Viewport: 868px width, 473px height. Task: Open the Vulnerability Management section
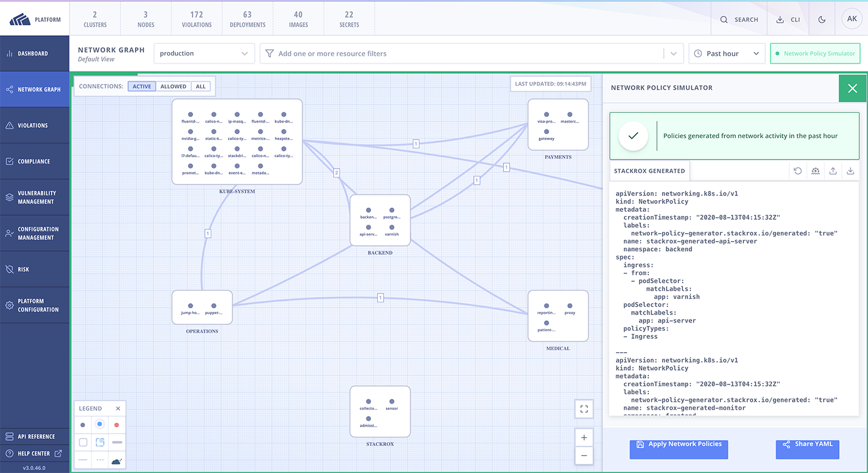click(35, 197)
